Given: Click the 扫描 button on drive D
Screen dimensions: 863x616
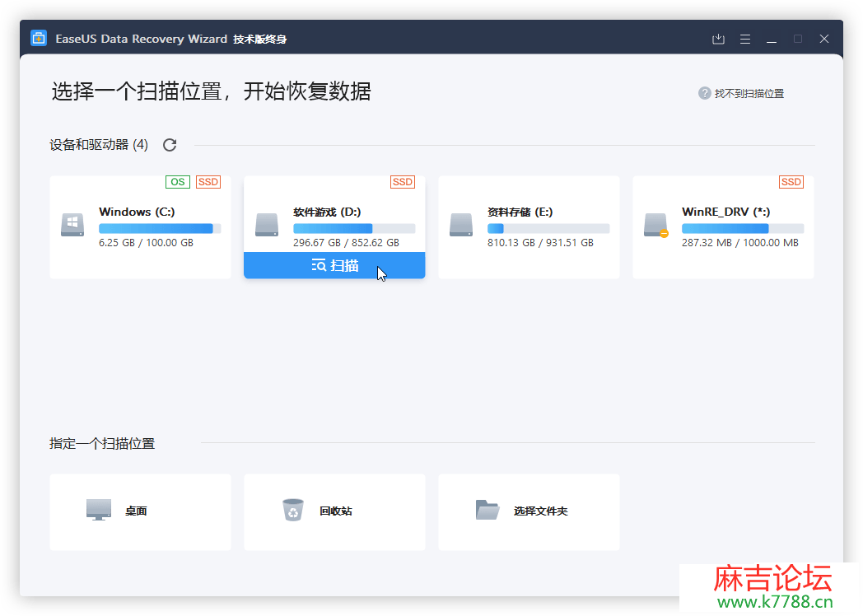Looking at the screenshot, I should pyautogui.click(x=334, y=265).
